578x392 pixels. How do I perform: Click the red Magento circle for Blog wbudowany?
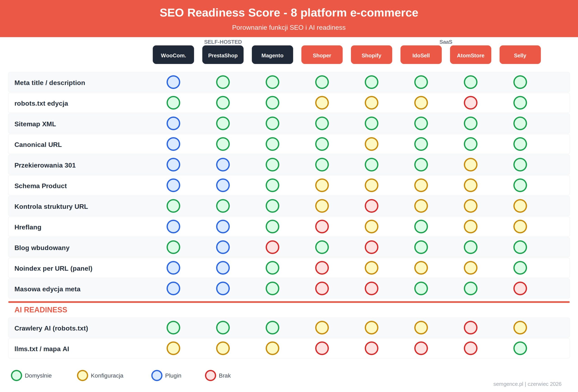point(272,247)
